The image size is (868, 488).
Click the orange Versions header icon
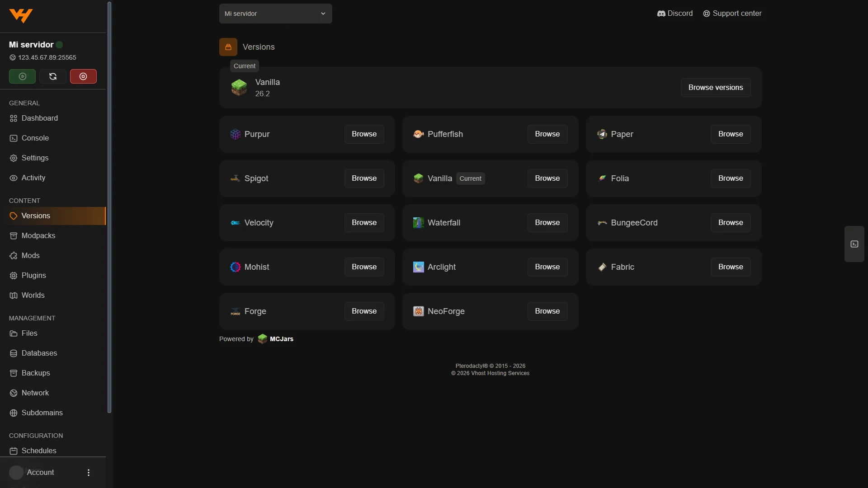coord(228,47)
